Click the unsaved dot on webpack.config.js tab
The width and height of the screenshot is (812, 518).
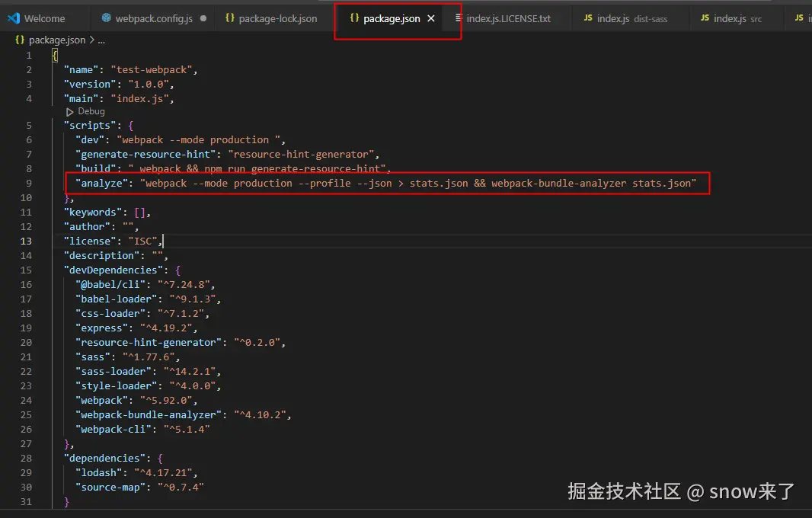coord(203,18)
